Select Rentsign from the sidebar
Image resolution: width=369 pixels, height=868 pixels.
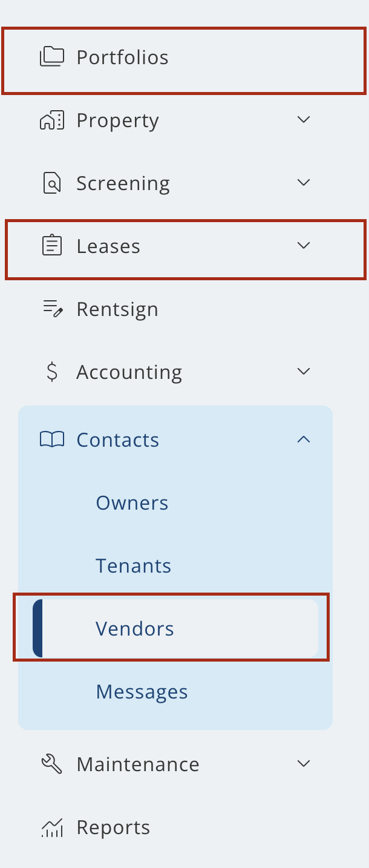click(x=118, y=309)
